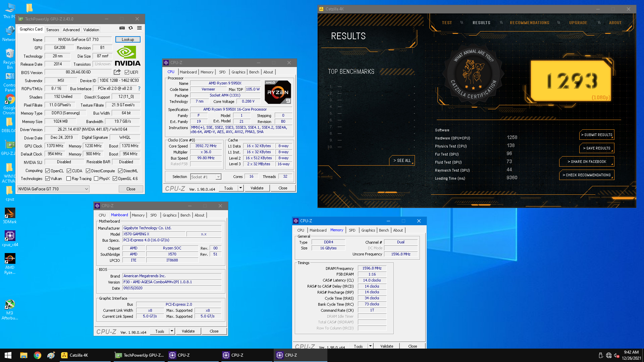The height and width of the screenshot is (362, 644).
Task: Click the Lookup button in GPU-Z
Action: click(128, 40)
